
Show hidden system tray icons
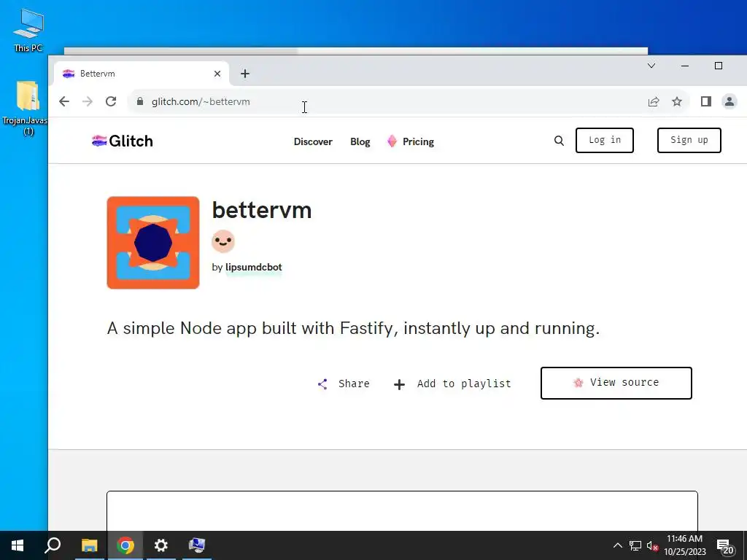pyautogui.click(x=617, y=545)
